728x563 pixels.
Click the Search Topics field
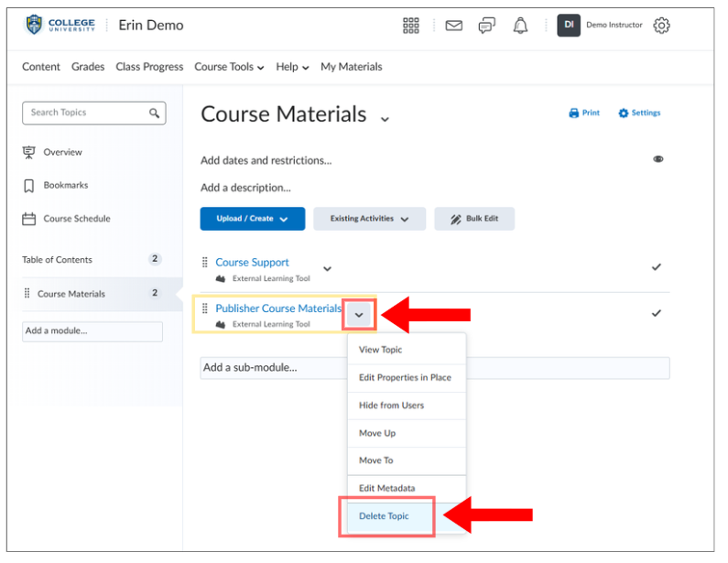point(93,113)
